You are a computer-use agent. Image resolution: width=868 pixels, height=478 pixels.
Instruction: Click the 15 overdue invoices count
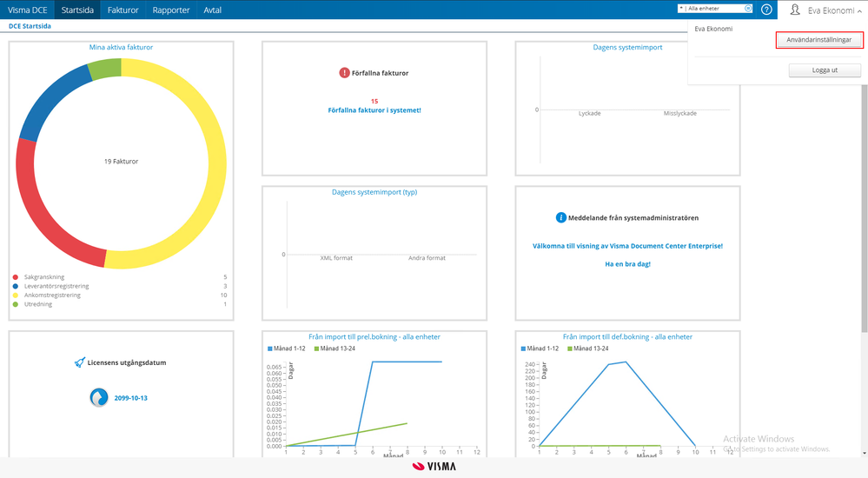(374, 102)
